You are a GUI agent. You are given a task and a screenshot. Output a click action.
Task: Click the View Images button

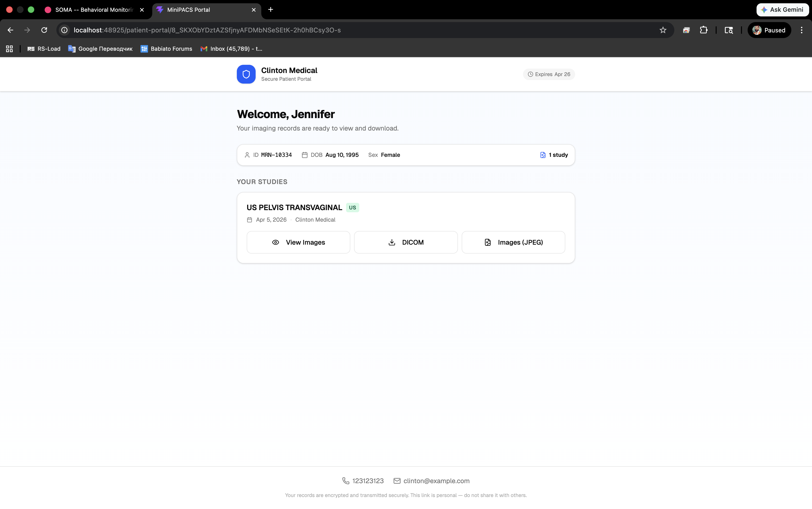tap(298, 242)
